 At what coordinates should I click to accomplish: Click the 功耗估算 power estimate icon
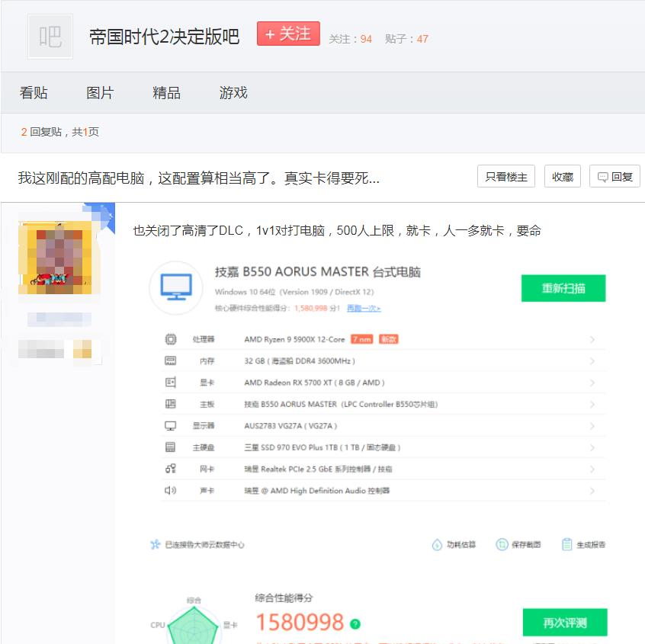pyautogui.click(x=437, y=545)
